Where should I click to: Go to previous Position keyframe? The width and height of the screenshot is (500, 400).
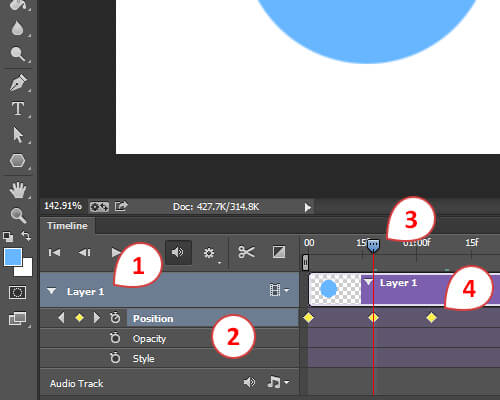click(61, 318)
